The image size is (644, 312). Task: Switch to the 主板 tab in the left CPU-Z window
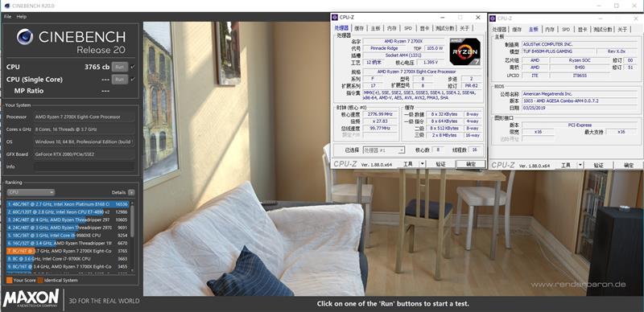pos(375,28)
